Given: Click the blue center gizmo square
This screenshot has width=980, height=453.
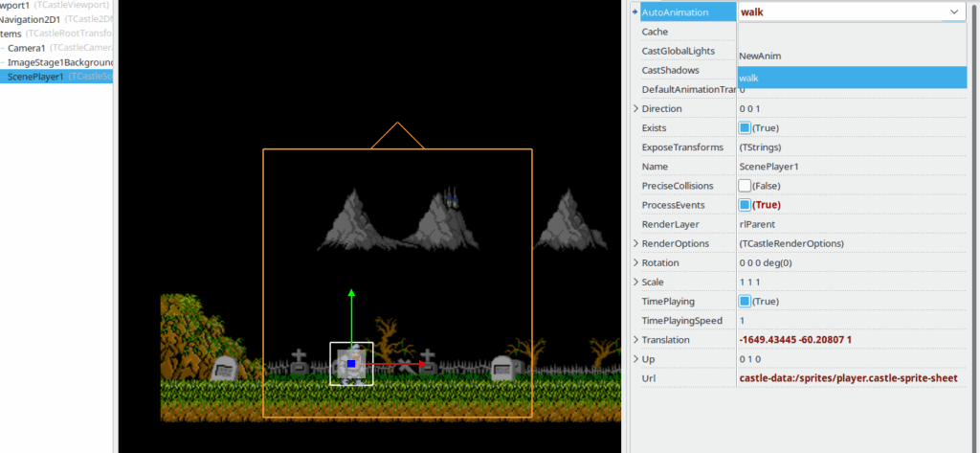Looking at the screenshot, I should coord(351,364).
